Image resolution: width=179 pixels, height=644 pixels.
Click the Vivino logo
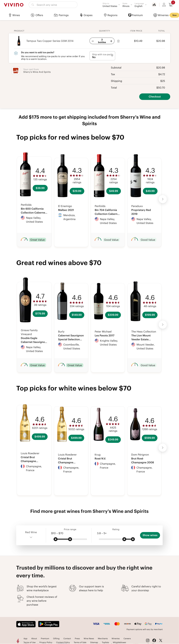pos(14,5)
